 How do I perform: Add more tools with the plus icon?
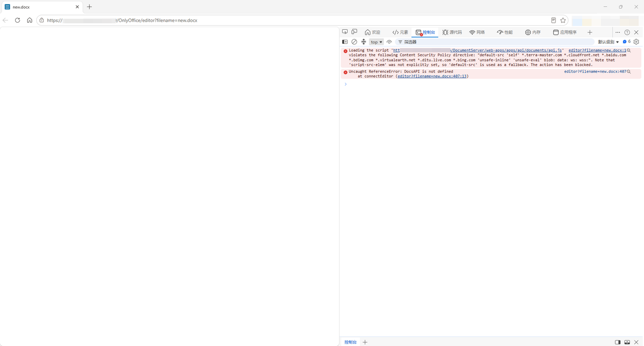[x=590, y=32]
